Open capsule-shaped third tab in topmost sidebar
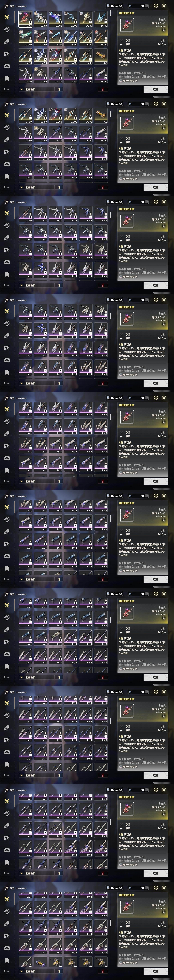174x980 pixels. click(7, 42)
